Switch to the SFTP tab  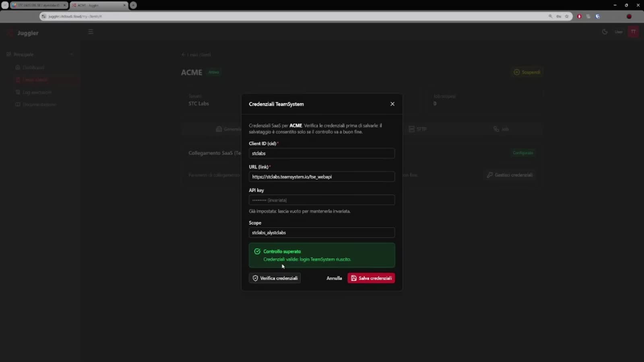click(x=417, y=129)
